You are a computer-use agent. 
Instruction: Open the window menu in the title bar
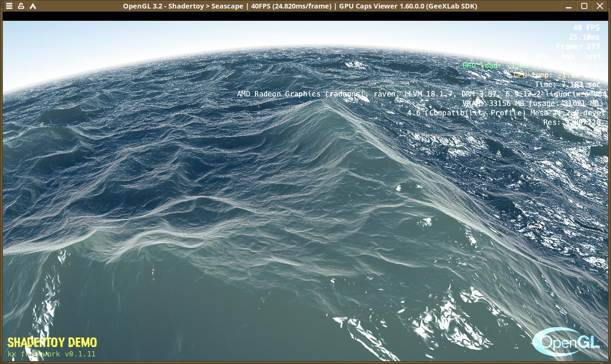pyautogui.click(x=9, y=6)
